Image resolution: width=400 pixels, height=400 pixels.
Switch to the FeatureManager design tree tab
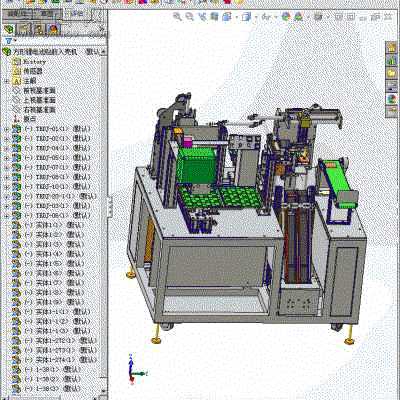(9, 29)
